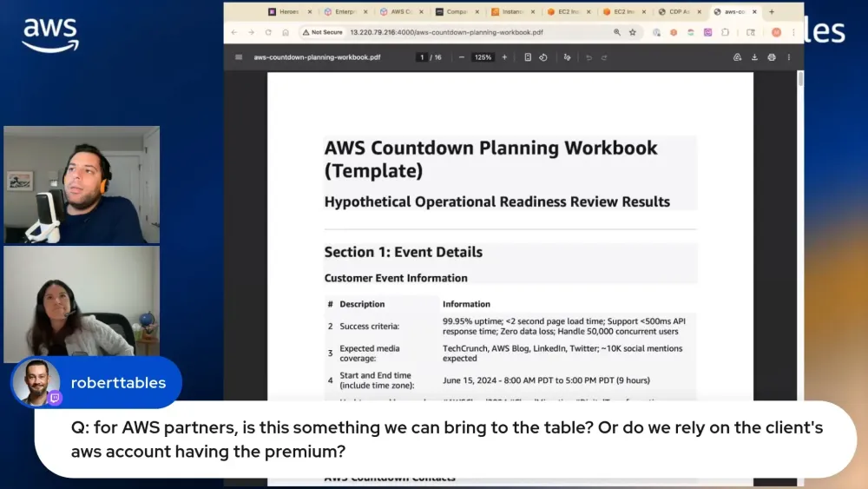Go forward in browser history
The image size is (868, 489).
point(252,32)
